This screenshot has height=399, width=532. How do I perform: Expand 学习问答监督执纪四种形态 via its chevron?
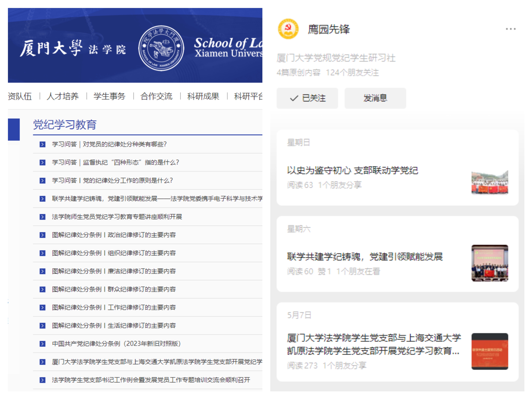(x=42, y=162)
